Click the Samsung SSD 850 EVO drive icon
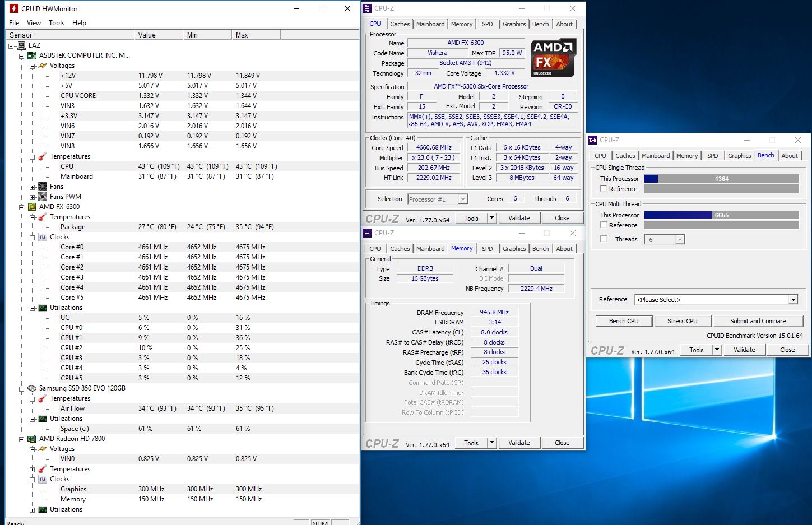This screenshot has height=525, width=812. tap(32, 388)
